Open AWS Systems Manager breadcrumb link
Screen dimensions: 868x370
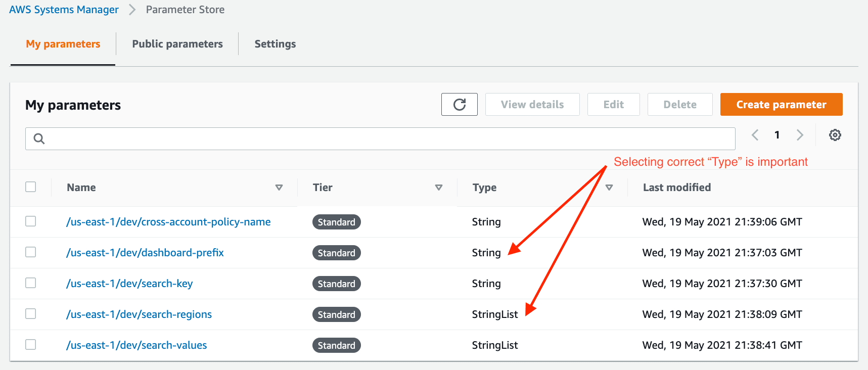click(x=64, y=10)
